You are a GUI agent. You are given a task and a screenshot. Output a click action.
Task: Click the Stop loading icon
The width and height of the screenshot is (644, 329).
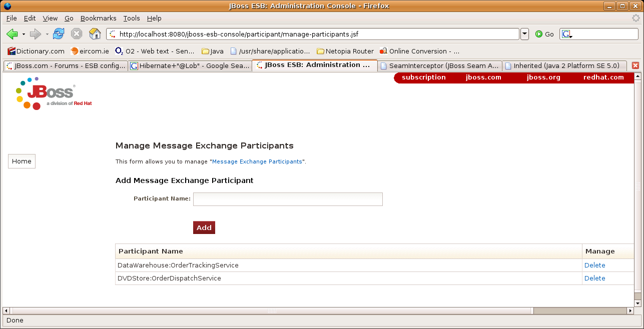[x=77, y=34]
